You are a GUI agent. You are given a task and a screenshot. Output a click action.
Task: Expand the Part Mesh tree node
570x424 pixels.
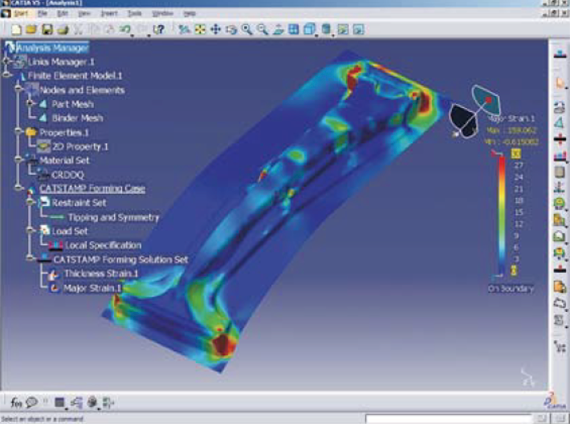31,104
